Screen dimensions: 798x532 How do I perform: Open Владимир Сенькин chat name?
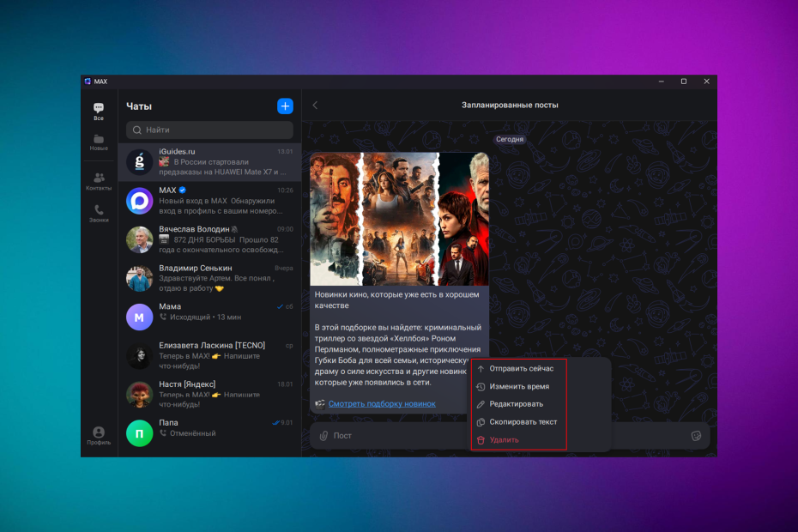point(196,268)
